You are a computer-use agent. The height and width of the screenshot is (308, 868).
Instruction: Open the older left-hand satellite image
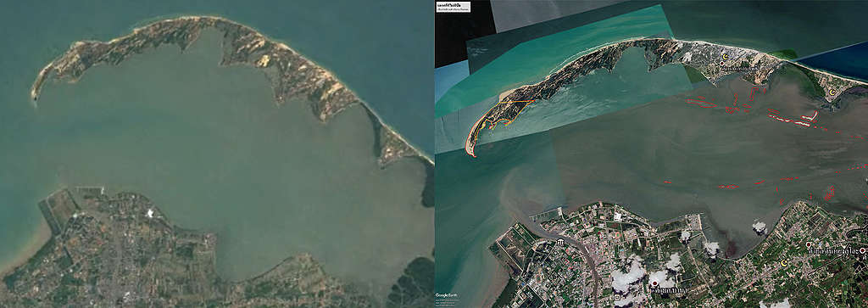tap(217, 154)
